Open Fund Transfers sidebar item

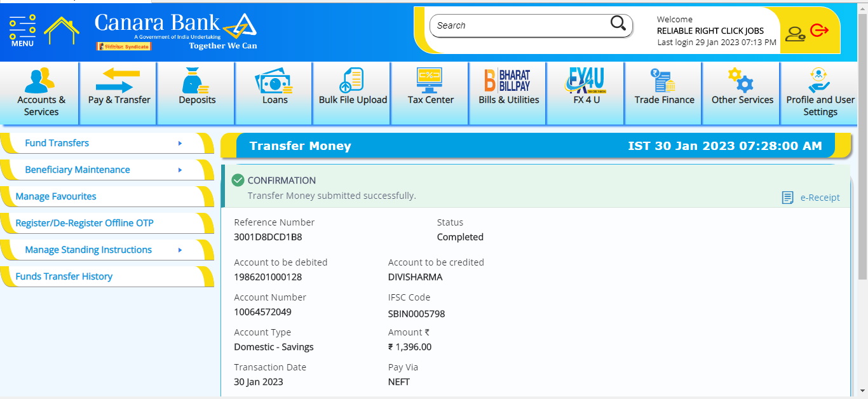click(x=107, y=143)
